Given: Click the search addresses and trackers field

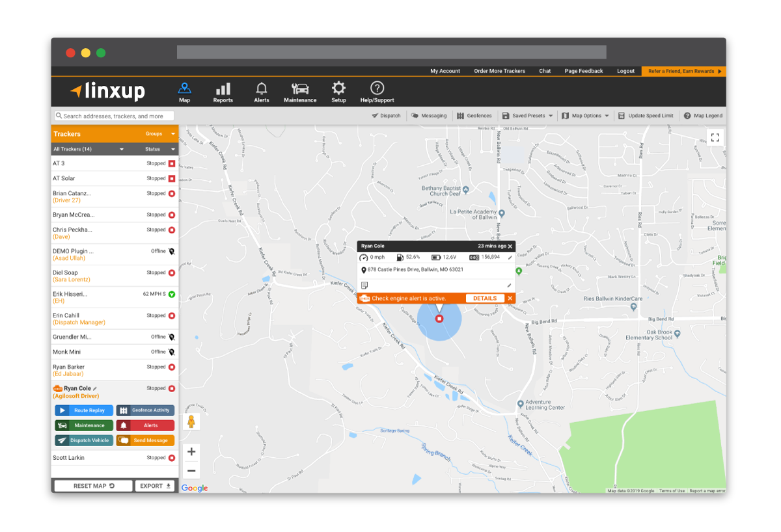Looking at the screenshot, I should (x=115, y=115).
